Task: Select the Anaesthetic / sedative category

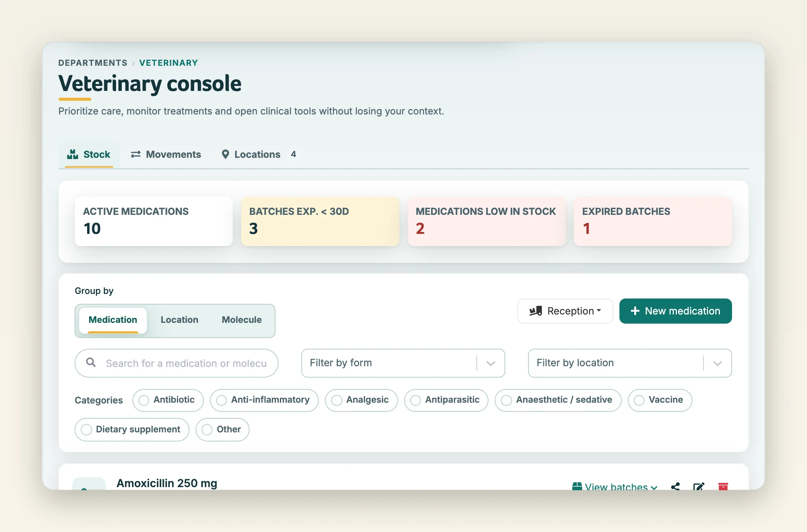Action: click(558, 400)
